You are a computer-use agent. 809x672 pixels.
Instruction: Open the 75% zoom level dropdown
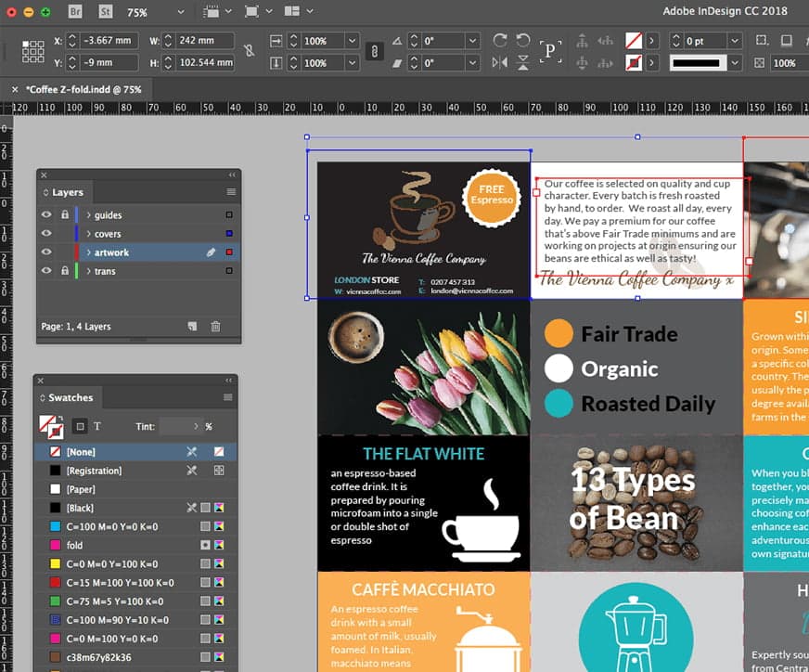pos(181,12)
